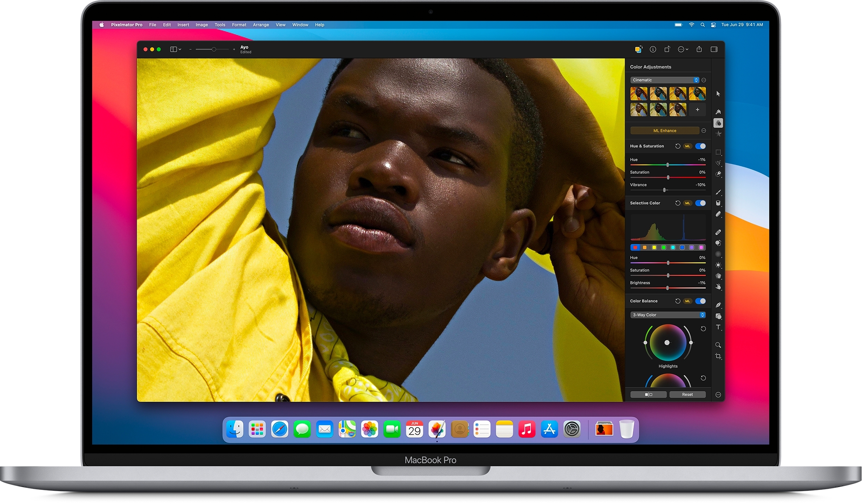
Task: Select the Paint brush tool
Action: pos(718,192)
